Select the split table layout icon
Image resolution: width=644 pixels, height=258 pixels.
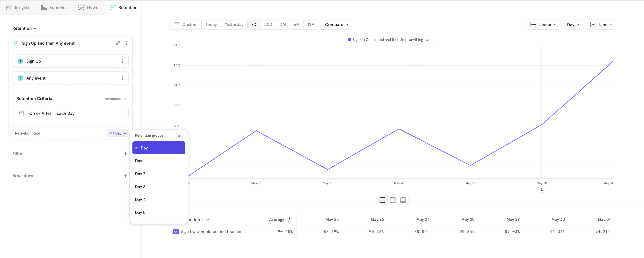click(x=382, y=200)
